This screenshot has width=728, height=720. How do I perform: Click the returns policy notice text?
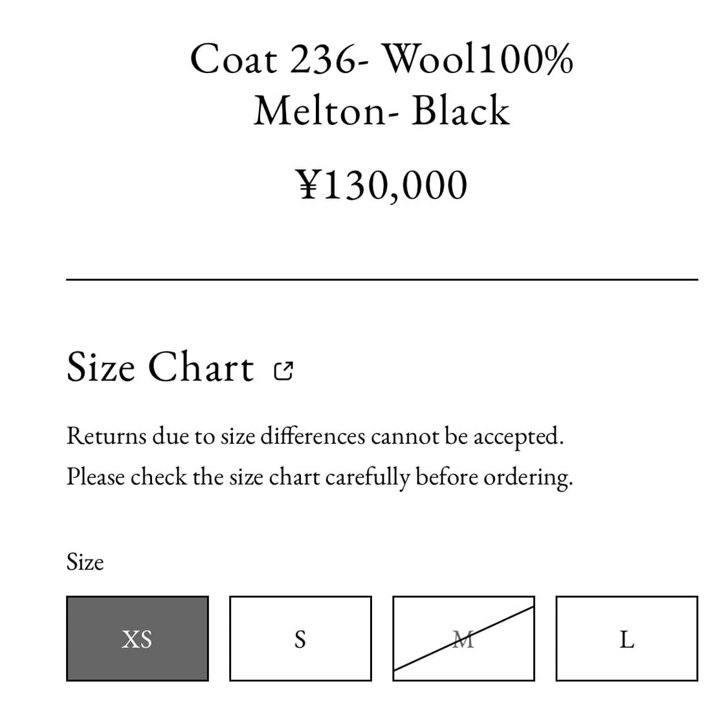tap(316, 435)
